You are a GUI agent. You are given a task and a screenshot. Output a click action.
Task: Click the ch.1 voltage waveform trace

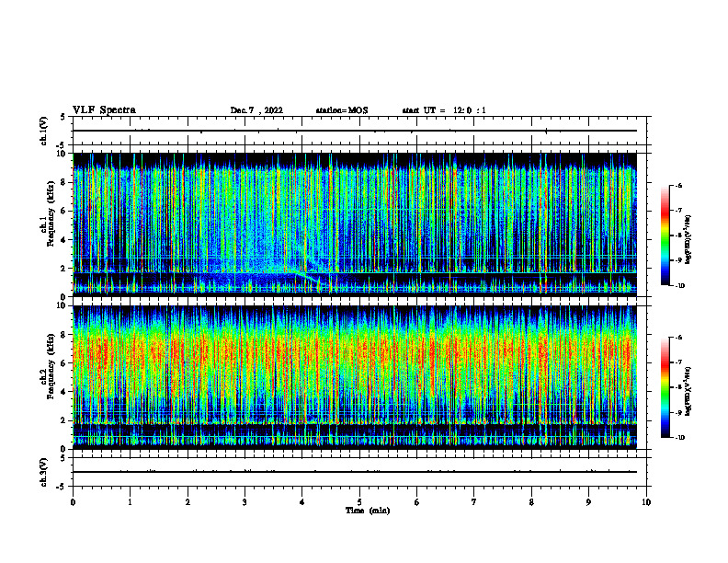(x=355, y=131)
